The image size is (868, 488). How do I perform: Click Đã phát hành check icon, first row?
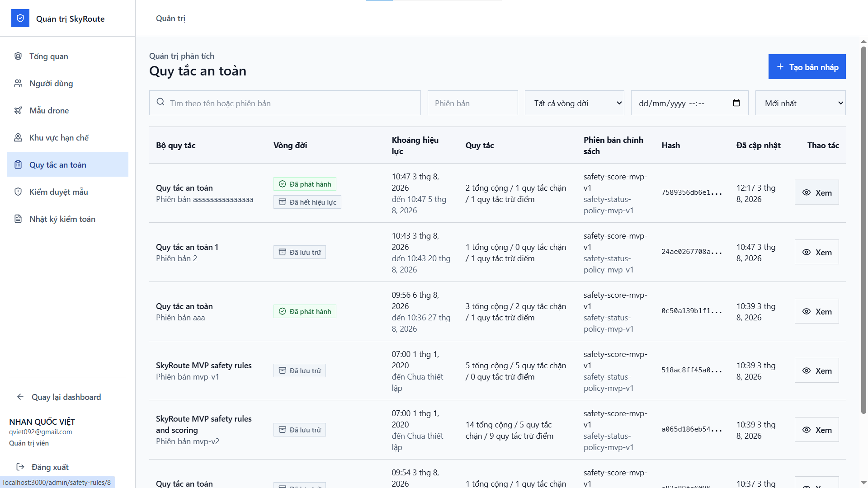[x=283, y=184]
